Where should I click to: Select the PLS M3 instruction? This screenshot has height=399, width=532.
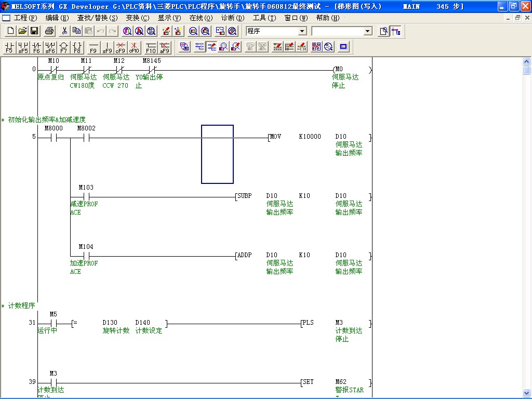click(x=336, y=323)
